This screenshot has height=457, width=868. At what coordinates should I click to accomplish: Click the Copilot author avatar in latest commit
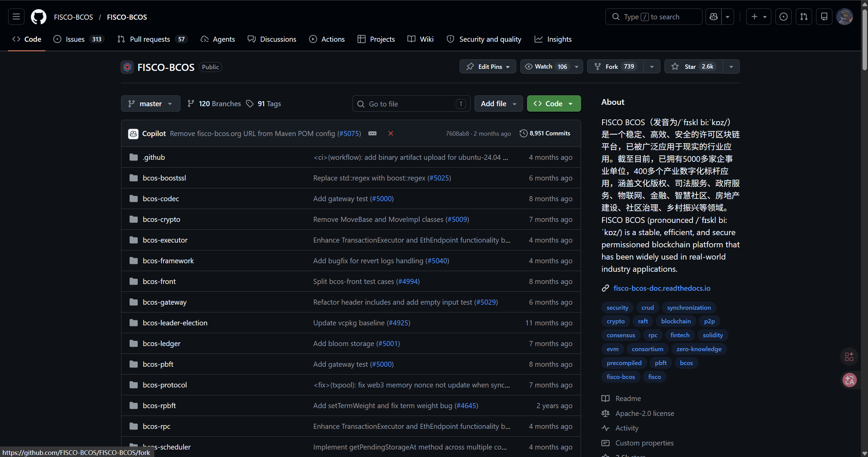pyautogui.click(x=133, y=134)
